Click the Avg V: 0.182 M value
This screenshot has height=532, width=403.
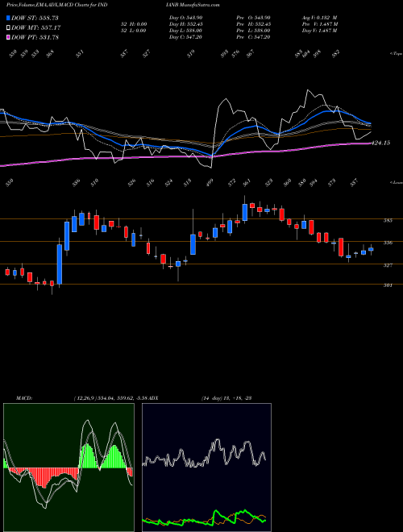(x=319, y=18)
